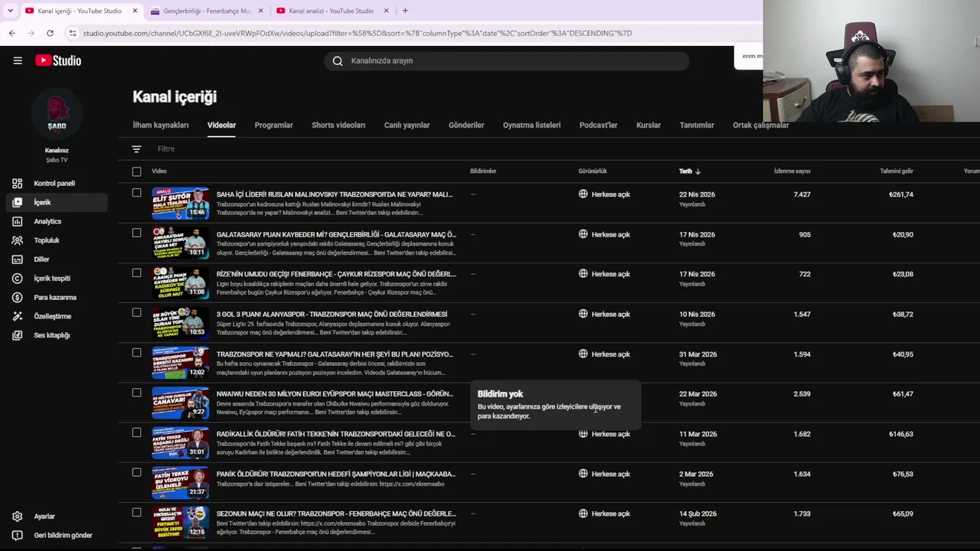Open 3 GOL 3 PUAN! ALANYASPOR video title
Viewport: 980px width, 551px height.
click(x=332, y=314)
